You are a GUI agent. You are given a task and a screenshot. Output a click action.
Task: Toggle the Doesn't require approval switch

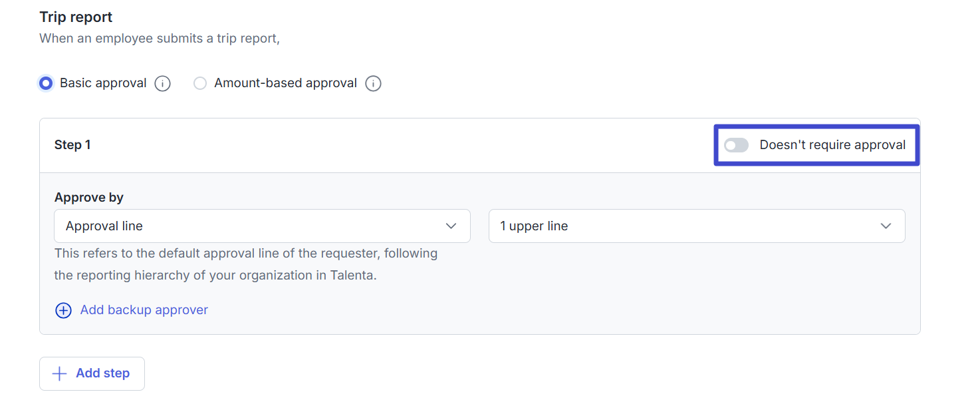coord(736,145)
